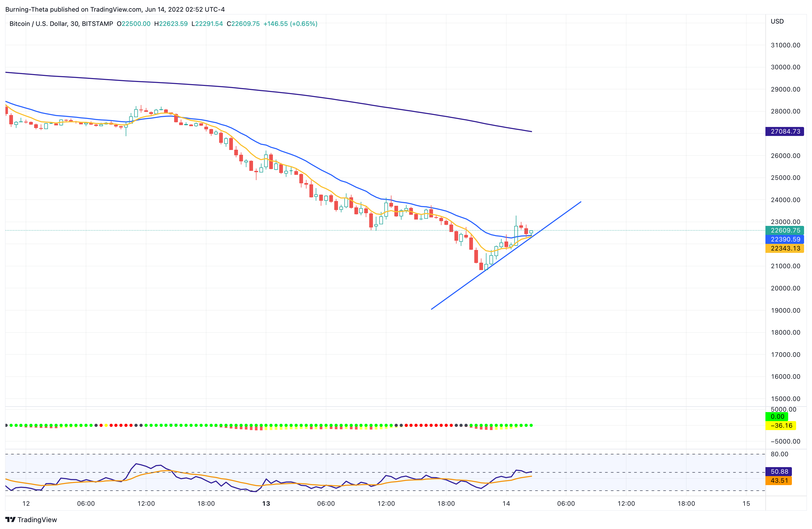The image size is (812, 529).
Task: Click the +146.55 (+0.65%) change value
Action: (290, 24)
